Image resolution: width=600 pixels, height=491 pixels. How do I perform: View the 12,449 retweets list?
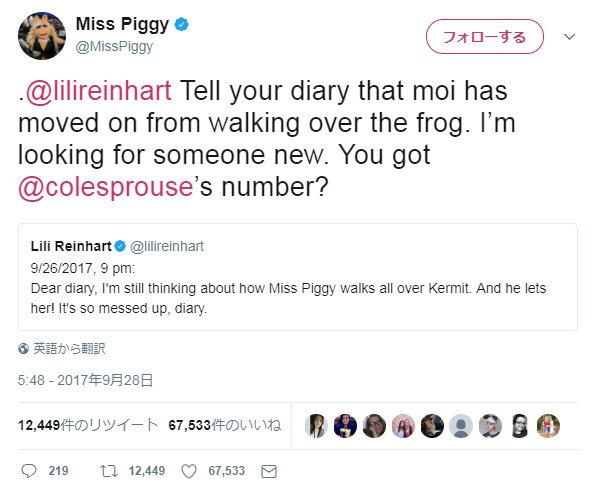click(x=88, y=424)
